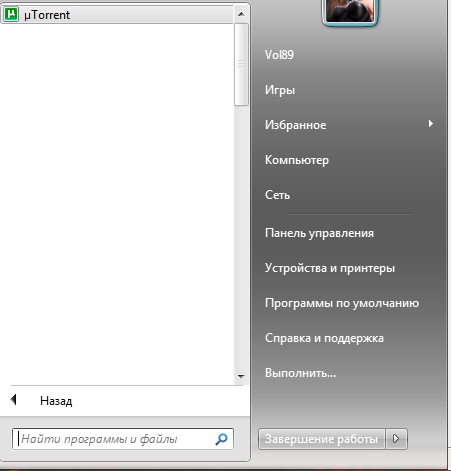The image size is (451, 471).
Task: Click the green µTorrent icon
Action: pyautogui.click(x=12, y=14)
